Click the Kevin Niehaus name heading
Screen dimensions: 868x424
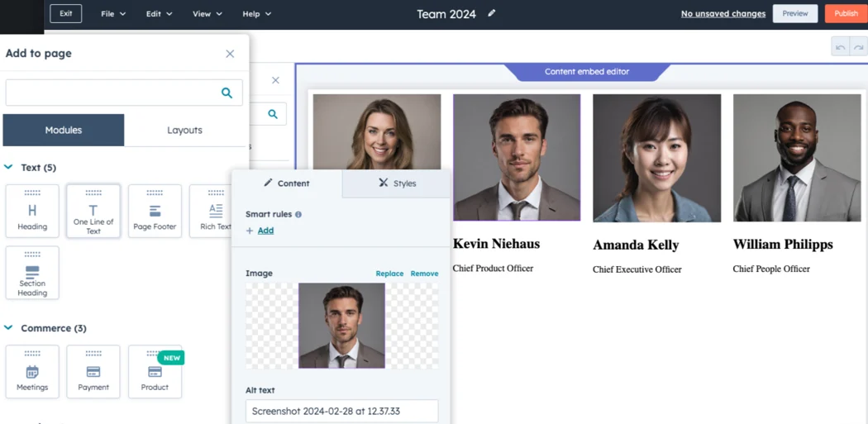496,244
